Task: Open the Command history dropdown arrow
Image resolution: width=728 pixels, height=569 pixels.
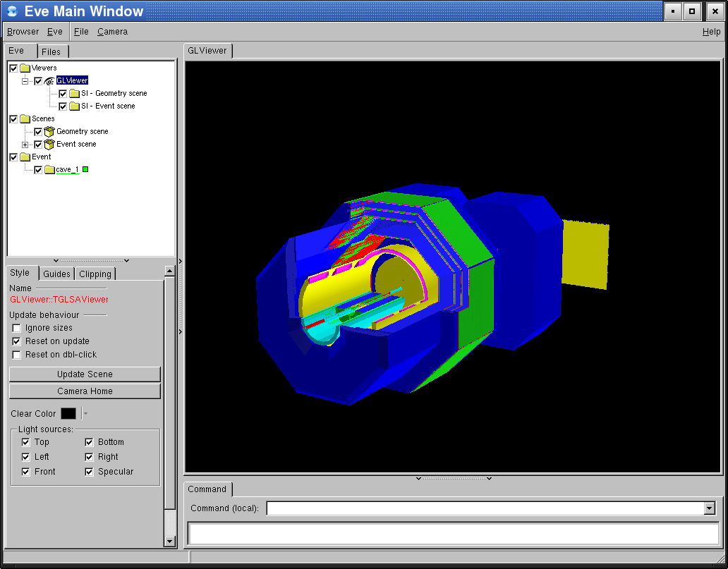Action: [710, 508]
